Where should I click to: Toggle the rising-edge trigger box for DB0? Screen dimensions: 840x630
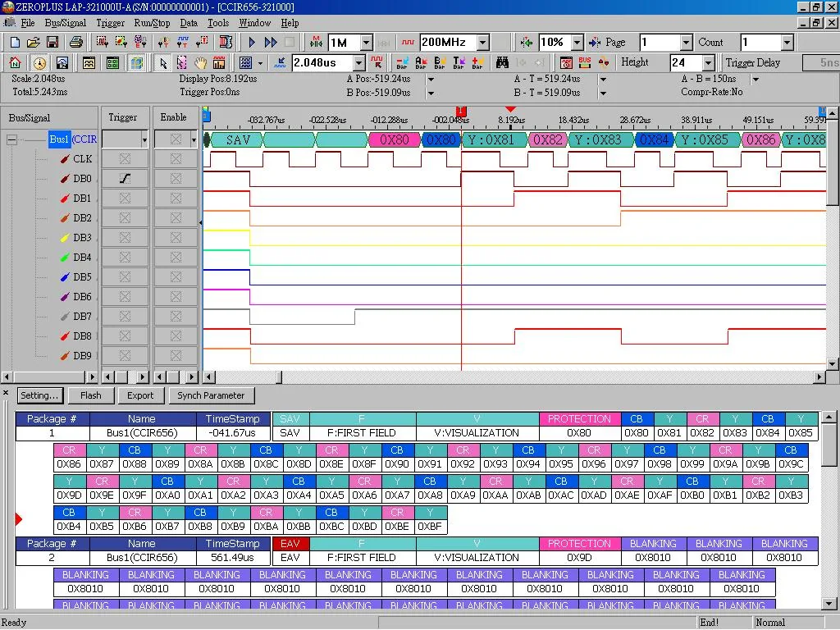pos(125,178)
